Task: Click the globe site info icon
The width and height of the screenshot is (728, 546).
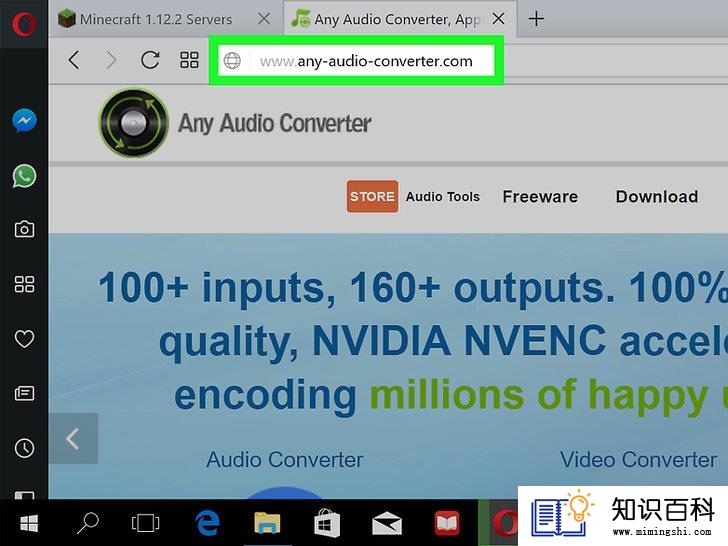Action: [x=232, y=60]
